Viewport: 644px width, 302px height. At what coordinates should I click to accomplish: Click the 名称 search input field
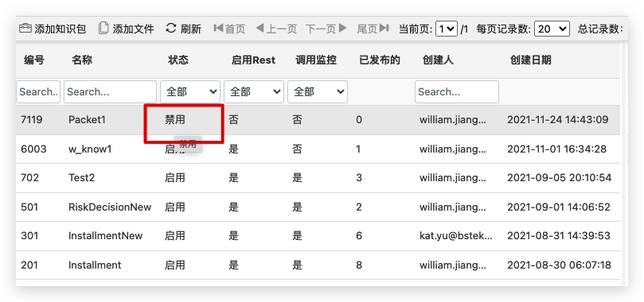[110, 91]
